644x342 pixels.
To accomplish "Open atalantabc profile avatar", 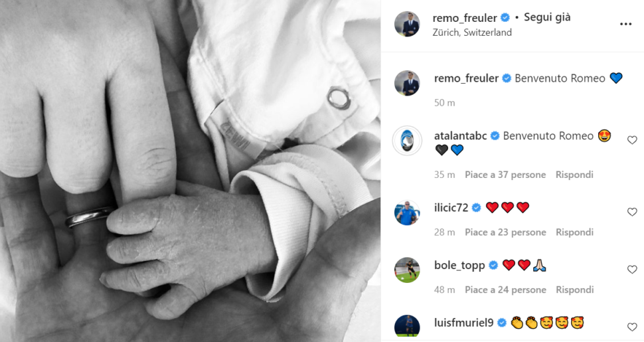I will coord(407,141).
